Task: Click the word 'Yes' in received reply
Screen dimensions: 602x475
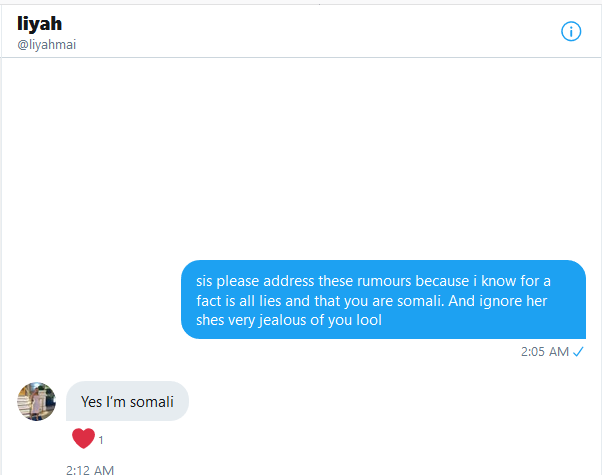Action: click(91, 402)
